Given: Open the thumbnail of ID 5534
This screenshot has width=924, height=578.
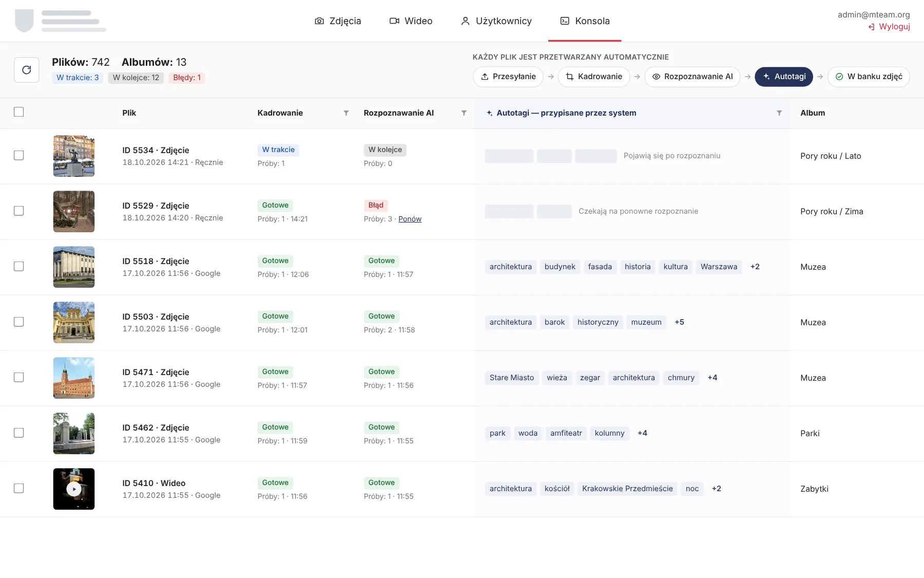Looking at the screenshot, I should tap(74, 156).
